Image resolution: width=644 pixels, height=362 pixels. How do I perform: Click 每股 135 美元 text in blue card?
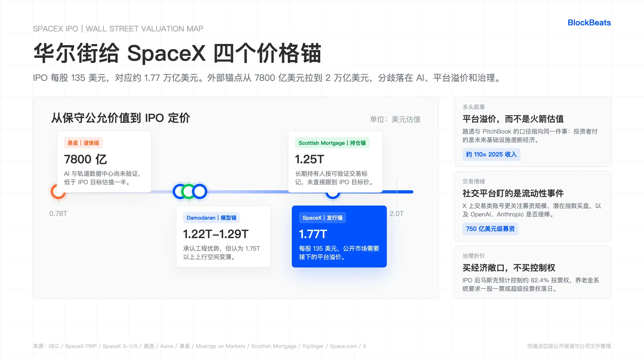pos(339,253)
